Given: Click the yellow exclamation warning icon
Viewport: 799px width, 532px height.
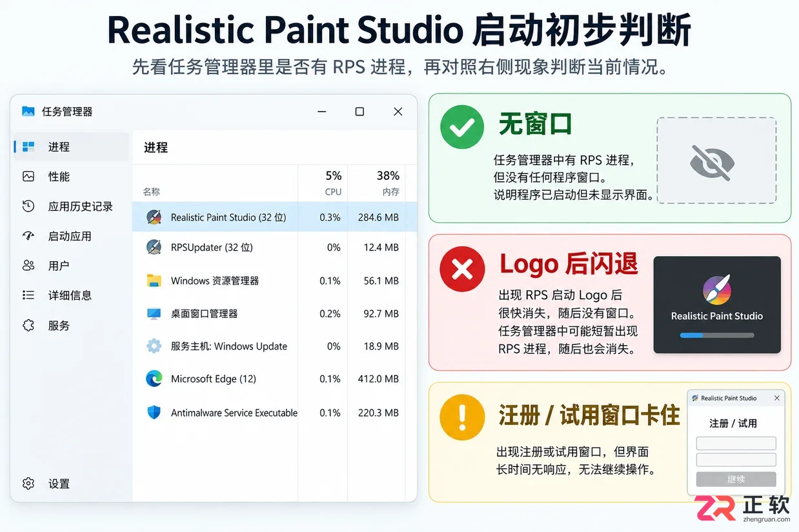Looking at the screenshot, I should (461, 417).
